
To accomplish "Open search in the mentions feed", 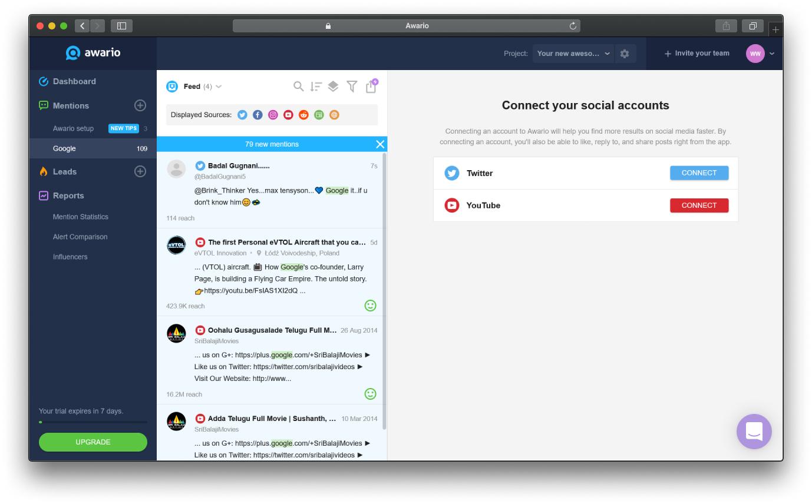I will coord(299,87).
